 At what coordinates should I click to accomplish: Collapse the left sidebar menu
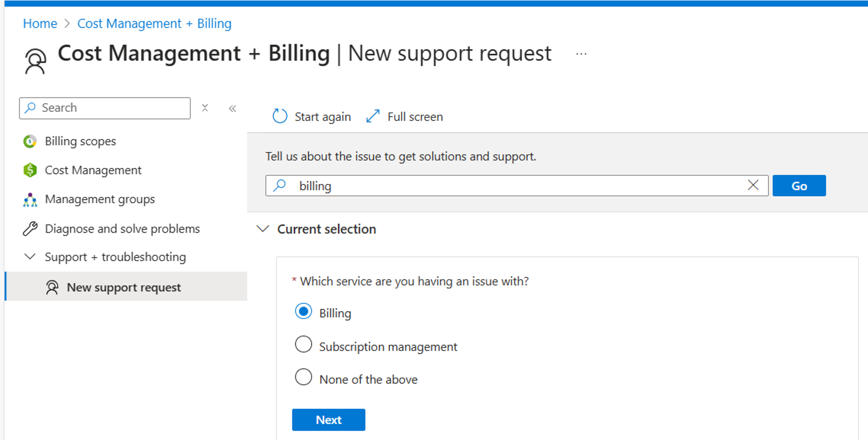[x=232, y=108]
